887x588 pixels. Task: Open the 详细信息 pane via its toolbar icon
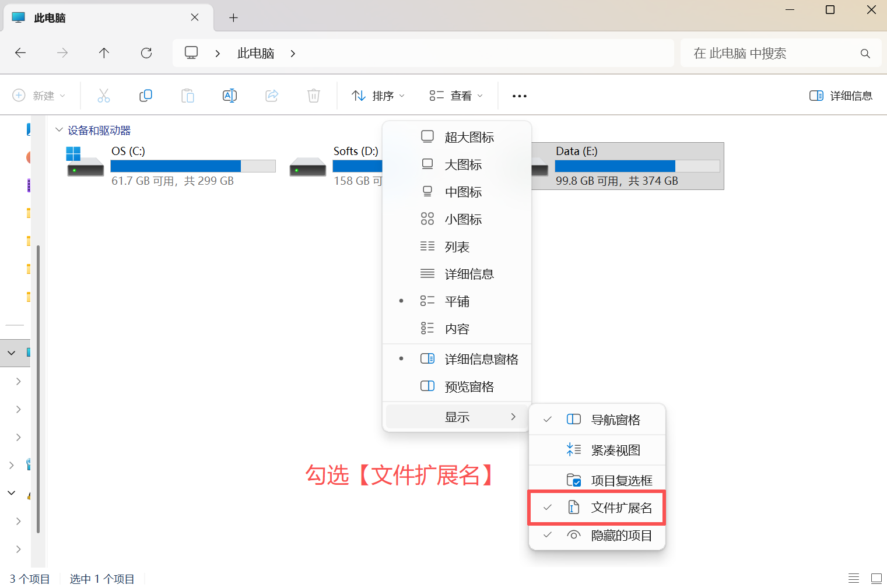click(840, 95)
